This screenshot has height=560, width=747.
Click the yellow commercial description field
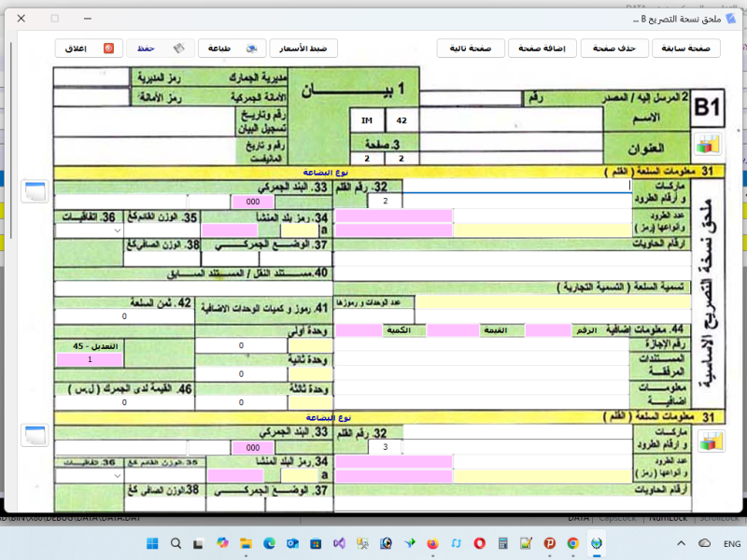pos(553,301)
